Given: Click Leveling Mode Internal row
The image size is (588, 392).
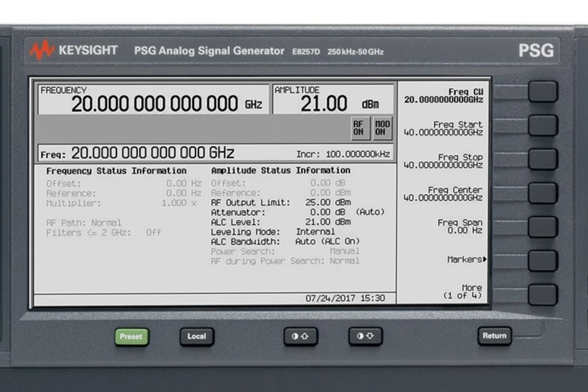Looking at the screenshot, I should [x=272, y=232].
